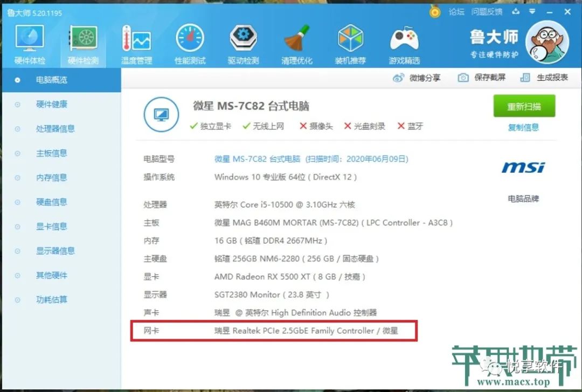Click 保存截屏 camera button
Screen dimensions: 582x392
pyautogui.click(x=481, y=77)
